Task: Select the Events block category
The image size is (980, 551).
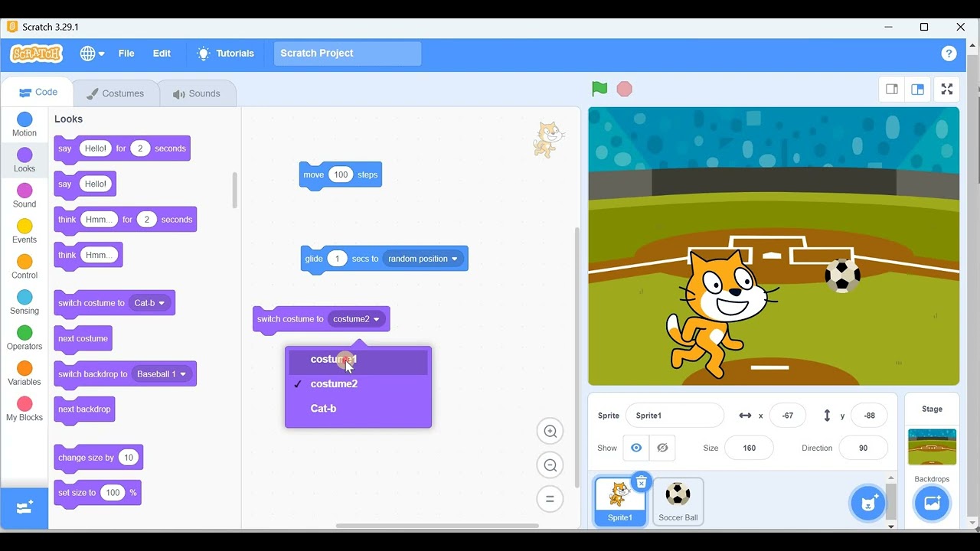Action: [x=24, y=232]
